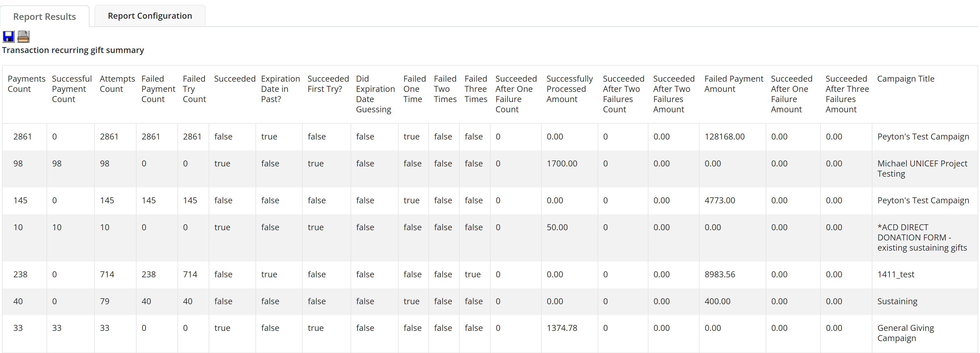The width and height of the screenshot is (980, 353).
Task: Click the Failed Three Times header
Action: click(x=476, y=89)
